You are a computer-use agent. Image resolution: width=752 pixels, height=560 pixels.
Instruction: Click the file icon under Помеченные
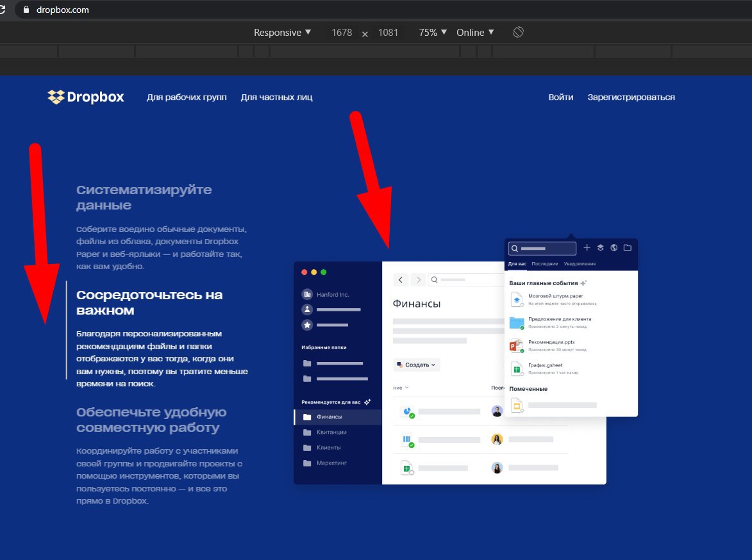coord(517,406)
